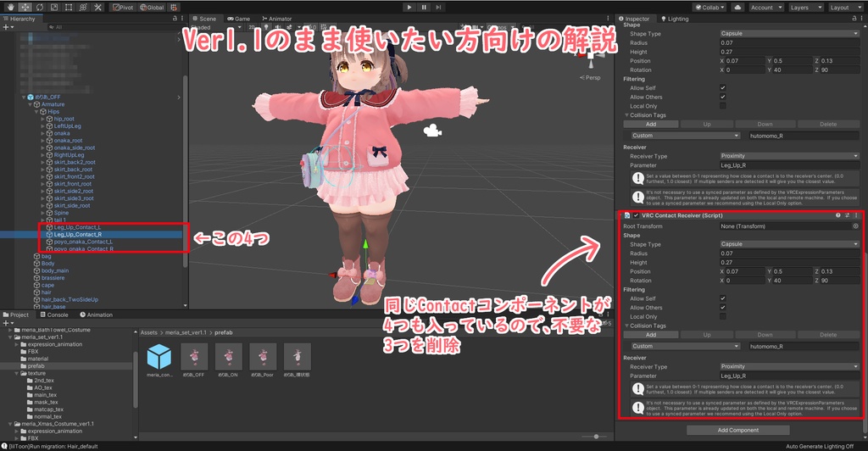
Task: Start Play mode with the Play button
Action: pyautogui.click(x=409, y=7)
